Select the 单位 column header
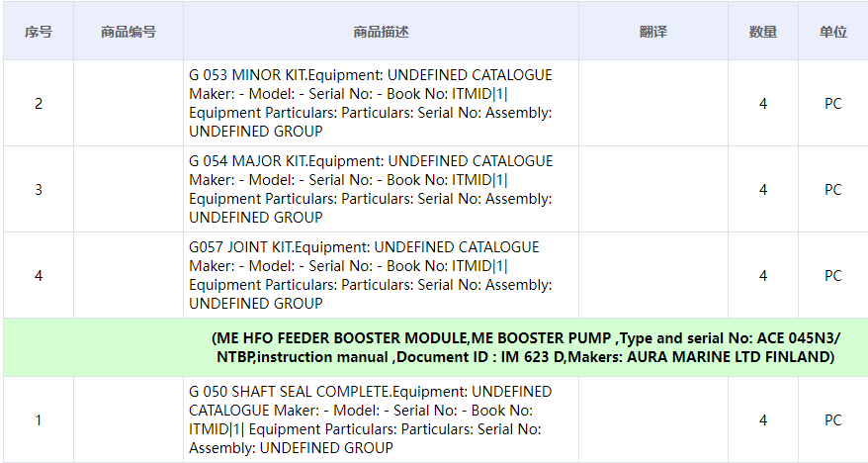The width and height of the screenshot is (868, 463). [833, 32]
